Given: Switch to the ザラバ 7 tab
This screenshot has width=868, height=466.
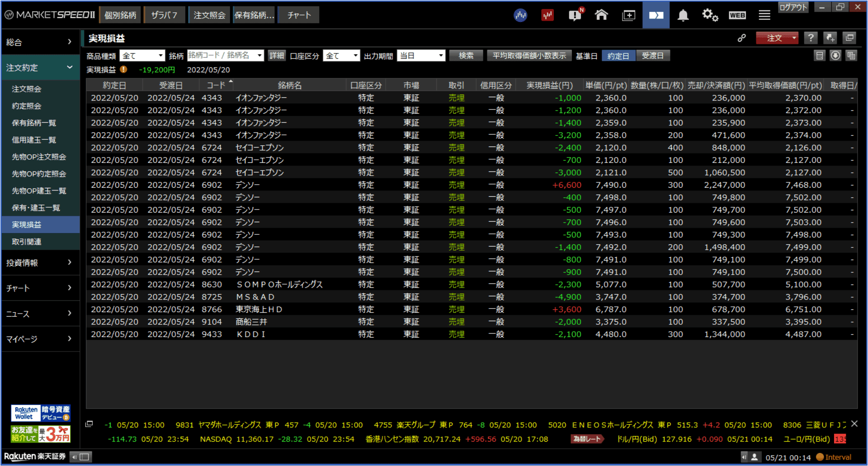Looking at the screenshot, I should coord(164,15).
